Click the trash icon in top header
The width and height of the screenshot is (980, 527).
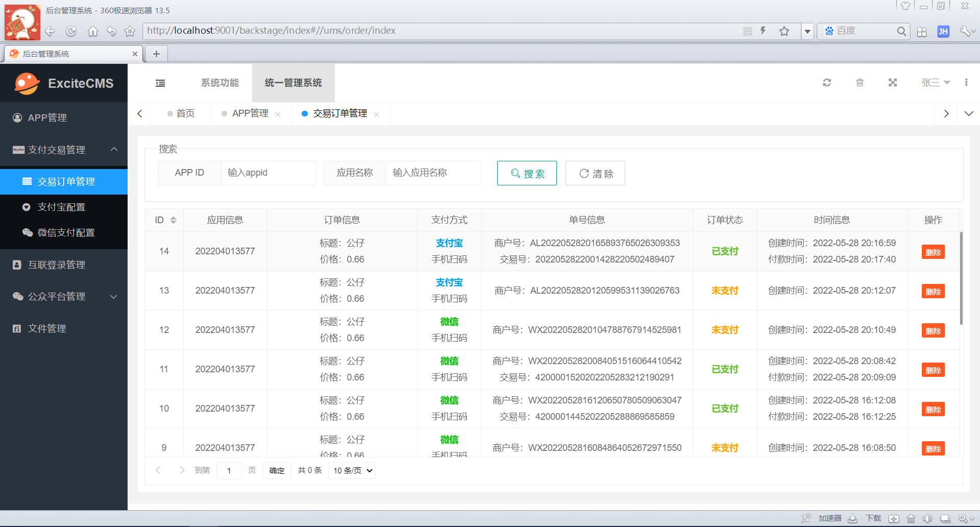[860, 83]
